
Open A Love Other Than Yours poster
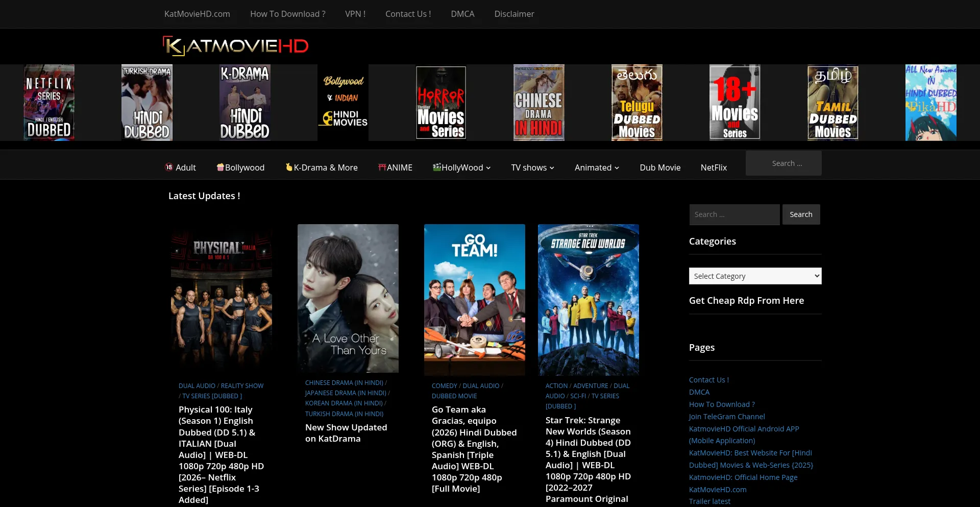[x=348, y=299]
